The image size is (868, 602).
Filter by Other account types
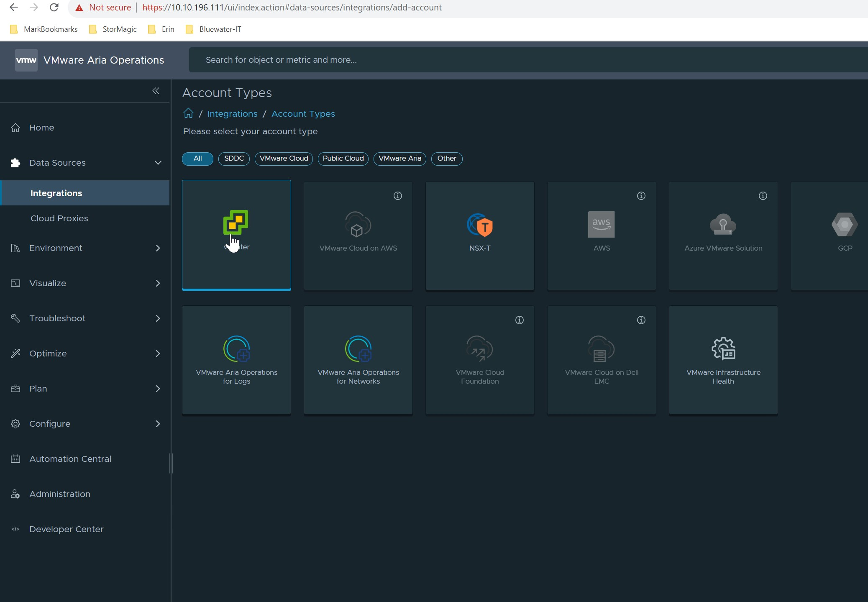coord(447,159)
